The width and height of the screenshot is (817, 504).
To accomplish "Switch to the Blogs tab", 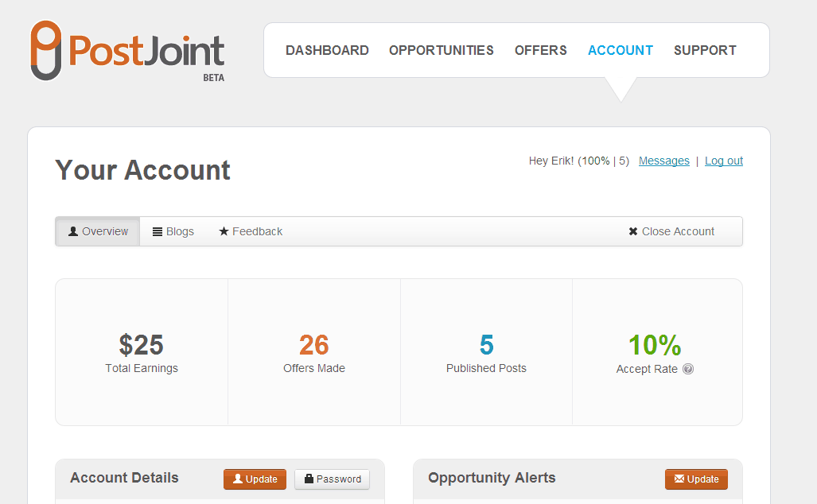I will click(173, 231).
